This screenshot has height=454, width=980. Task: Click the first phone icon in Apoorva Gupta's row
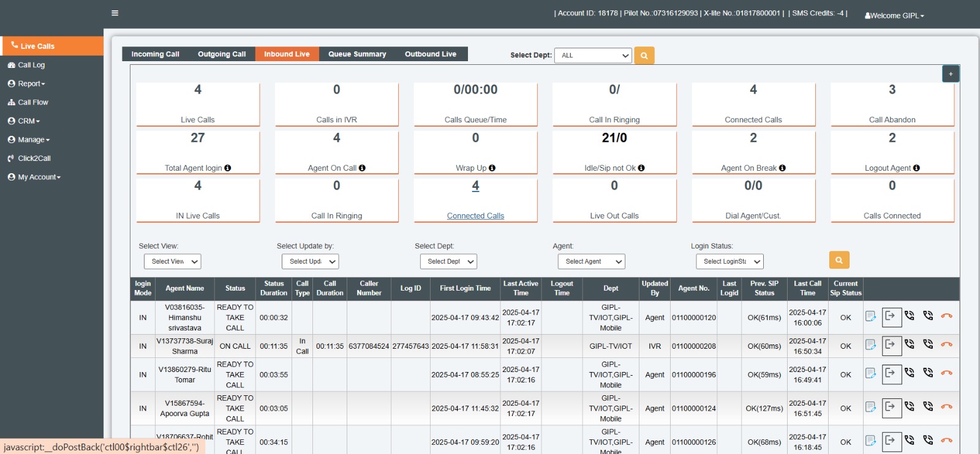click(x=910, y=406)
